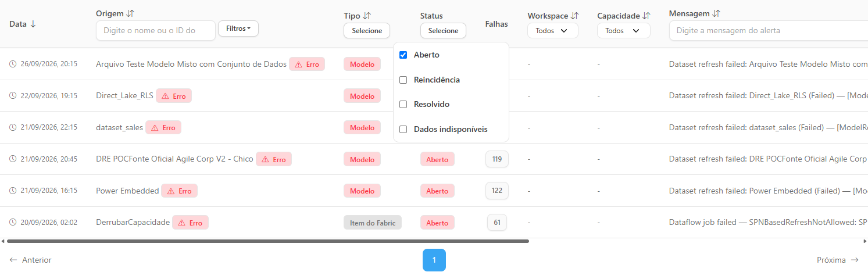Click the Data column header
The width and height of the screenshot is (868, 272).
(x=18, y=24)
